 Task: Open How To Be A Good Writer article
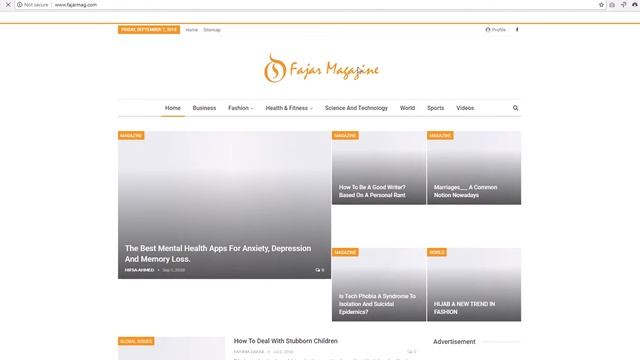point(372,191)
